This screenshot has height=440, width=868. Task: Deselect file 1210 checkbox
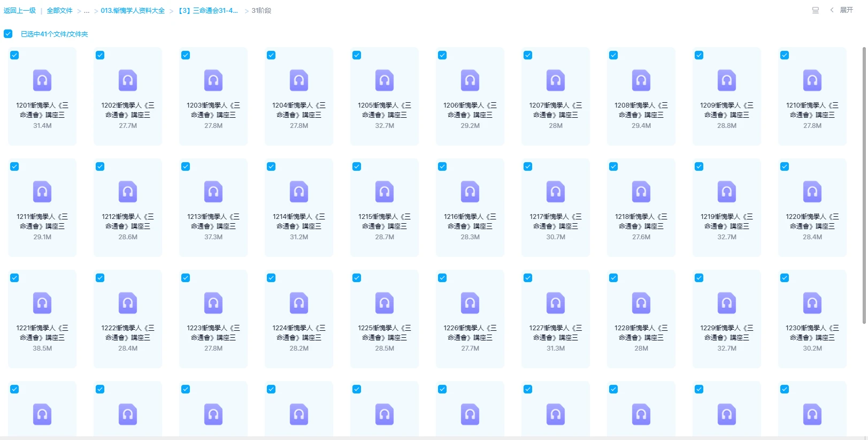pyautogui.click(x=785, y=55)
